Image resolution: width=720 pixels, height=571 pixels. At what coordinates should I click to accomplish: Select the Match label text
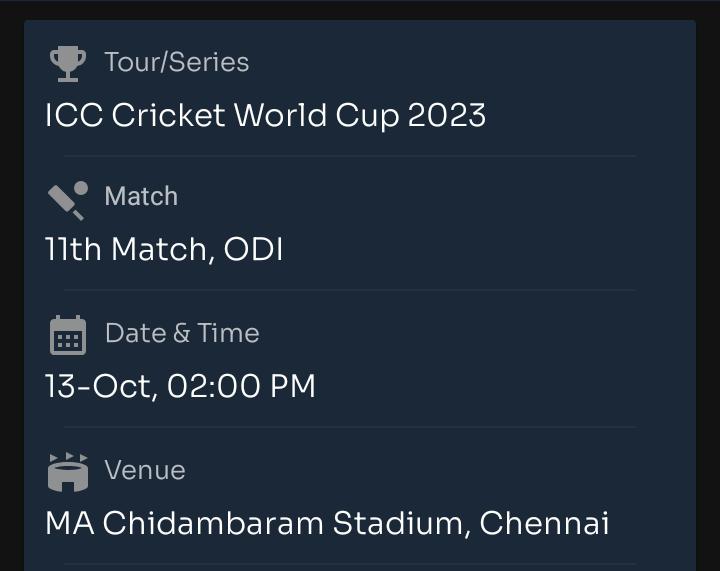(141, 196)
